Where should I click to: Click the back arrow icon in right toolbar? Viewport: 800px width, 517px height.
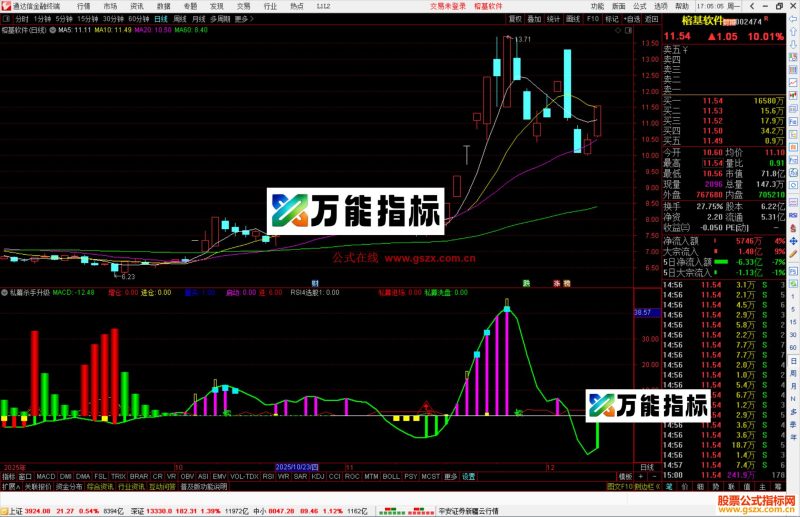(793, 19)
